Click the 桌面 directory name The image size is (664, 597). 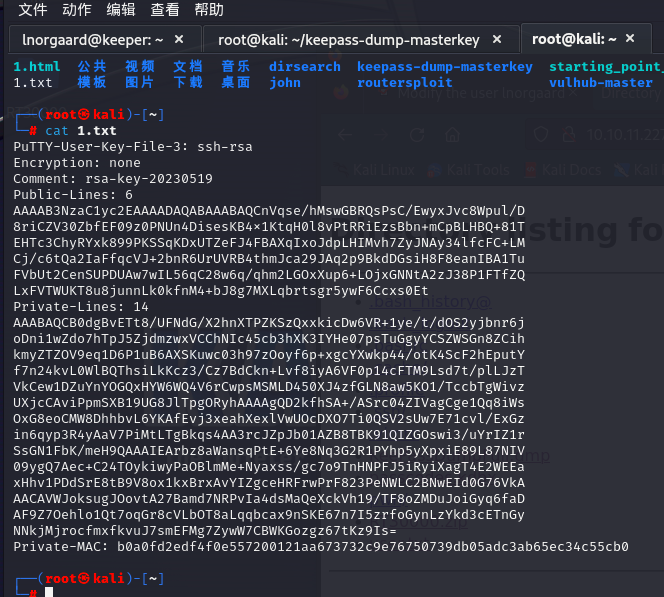[x=235, y=82]
